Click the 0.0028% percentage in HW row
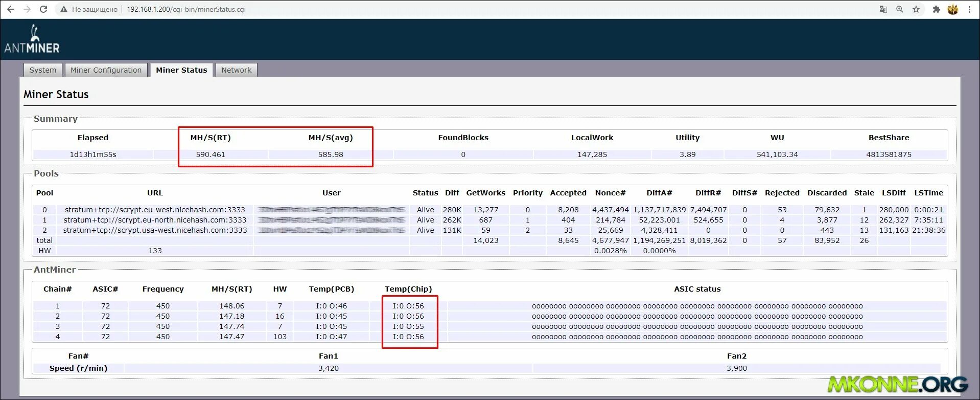The width and height of the screenshot is (980, 400). (610, 251)
